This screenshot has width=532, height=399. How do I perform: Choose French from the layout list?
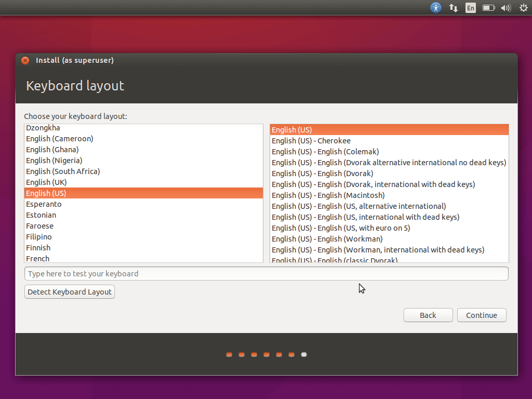[38, 258]
